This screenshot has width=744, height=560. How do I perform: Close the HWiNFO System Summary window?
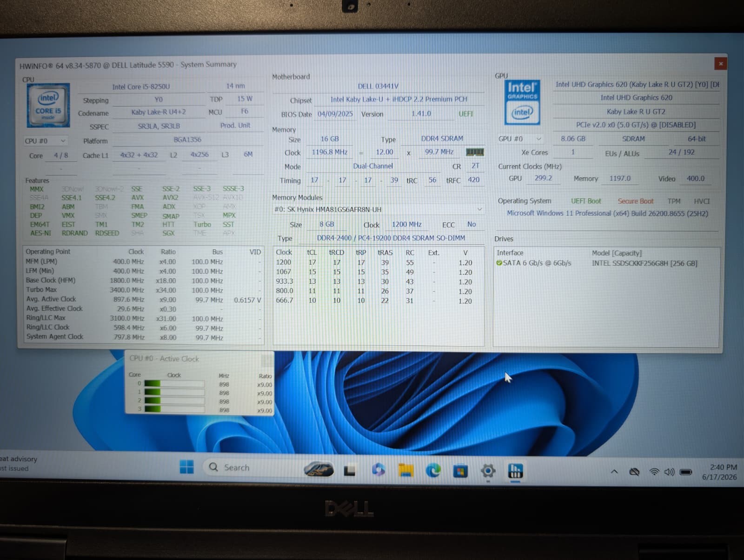point(720,64)
